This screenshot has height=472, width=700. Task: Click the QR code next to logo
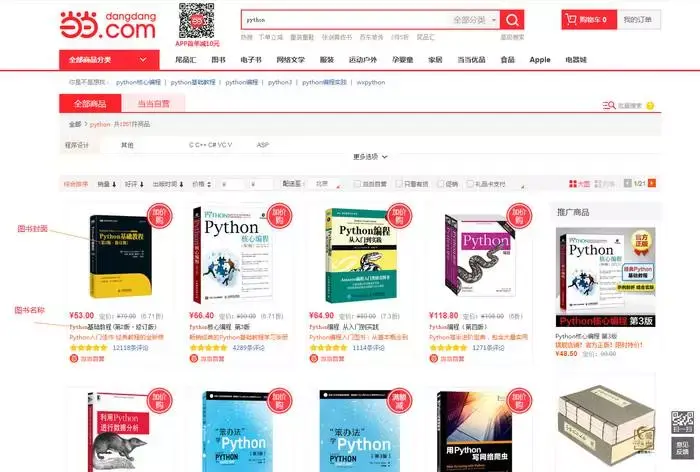(x=196, y=21)
